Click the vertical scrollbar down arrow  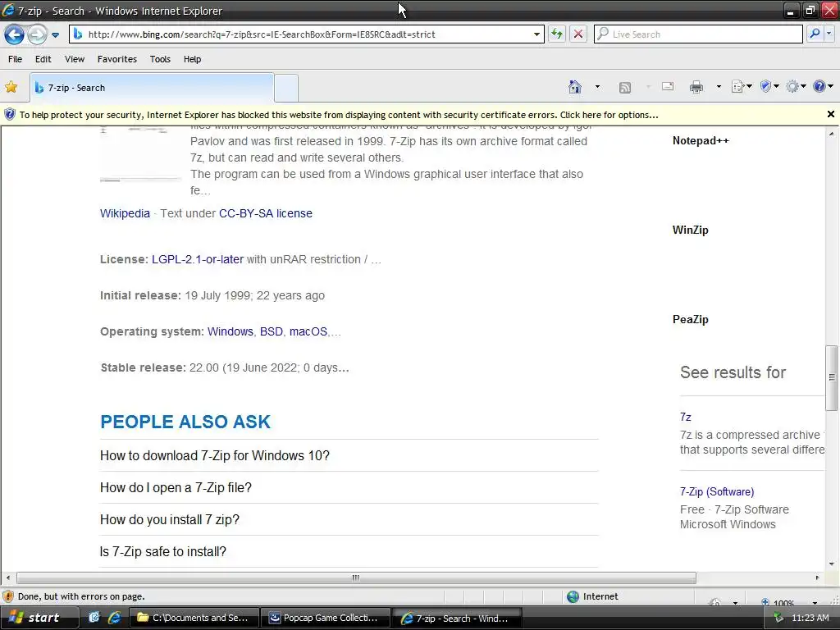pos(832,564)
